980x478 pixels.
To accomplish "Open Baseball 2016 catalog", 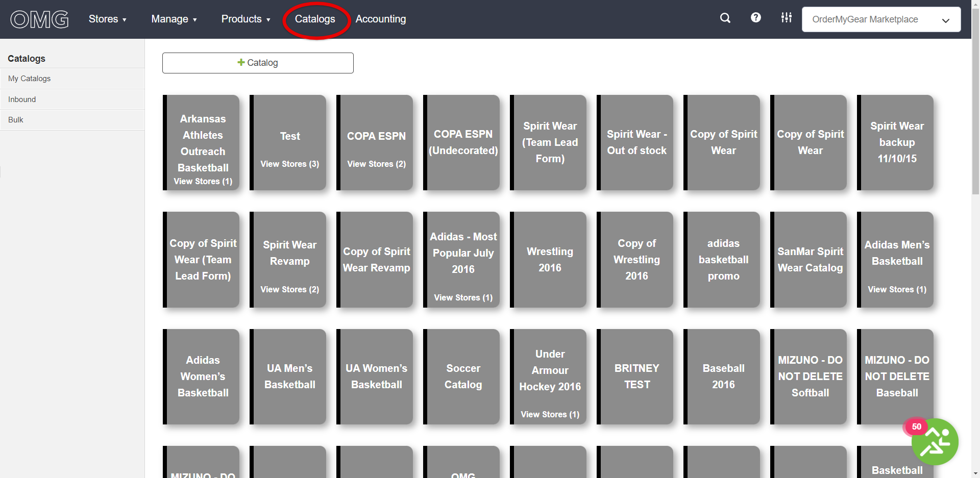I will pos(722,376).
